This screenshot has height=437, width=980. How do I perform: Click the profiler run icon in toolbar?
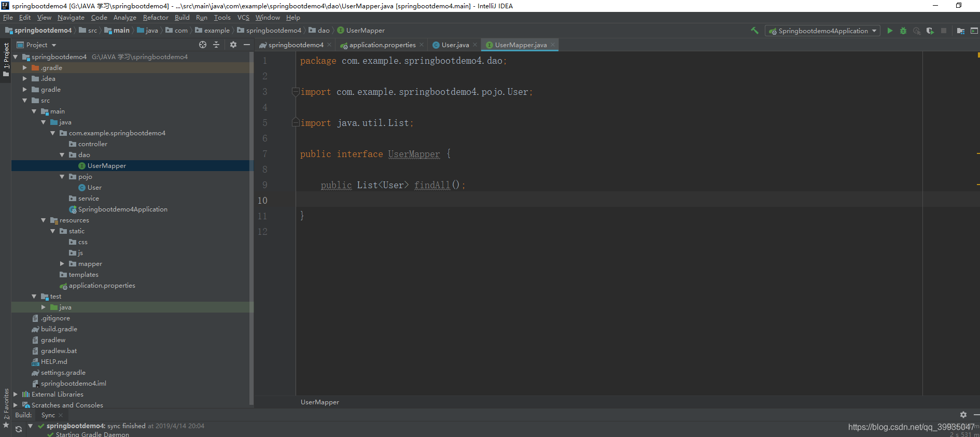click(917, 31)
